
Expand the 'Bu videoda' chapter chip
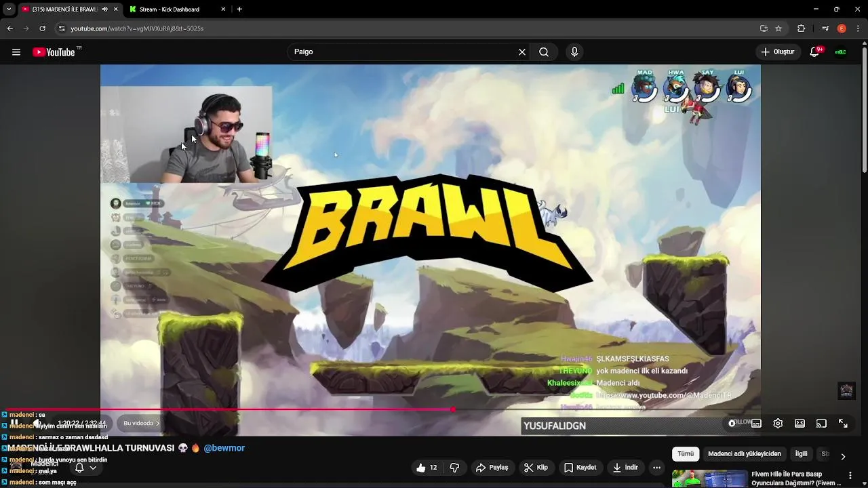coord(141,423)
